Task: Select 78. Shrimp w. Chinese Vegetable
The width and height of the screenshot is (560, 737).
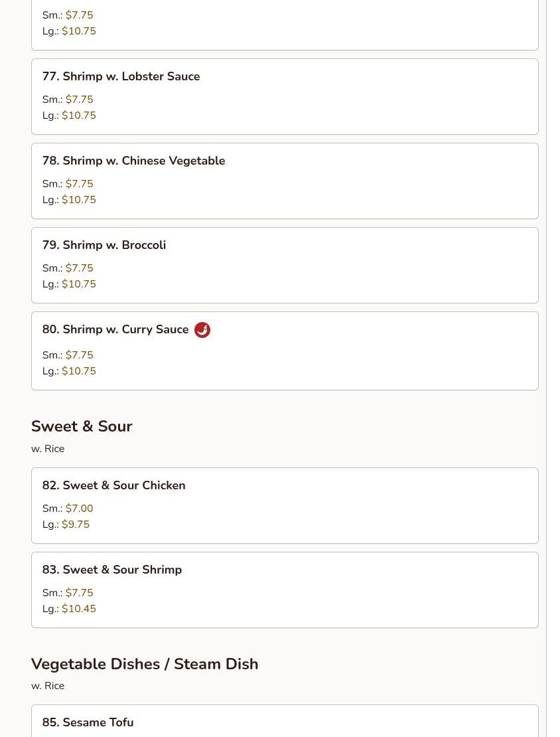Action: tap(134, 161)
